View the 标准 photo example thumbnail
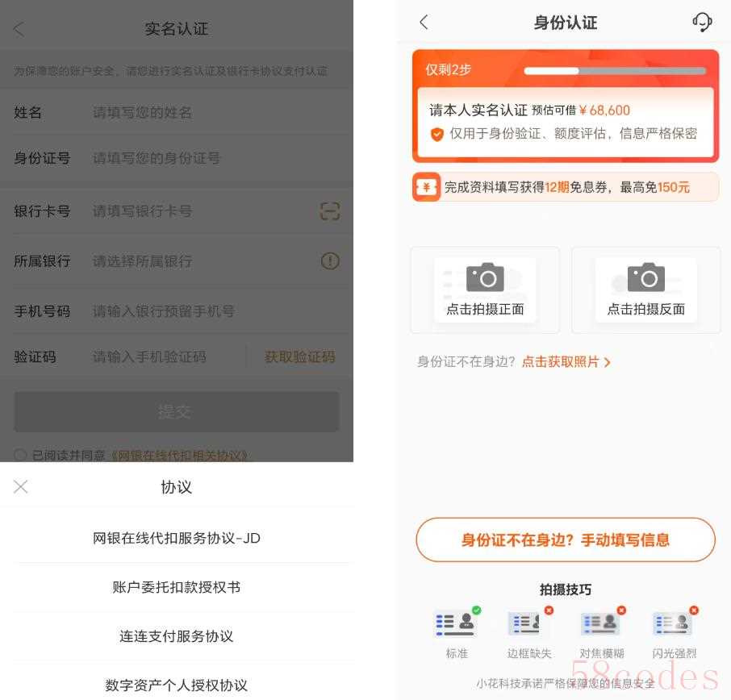Screen dimensions: 731x700 click(456, 624)
